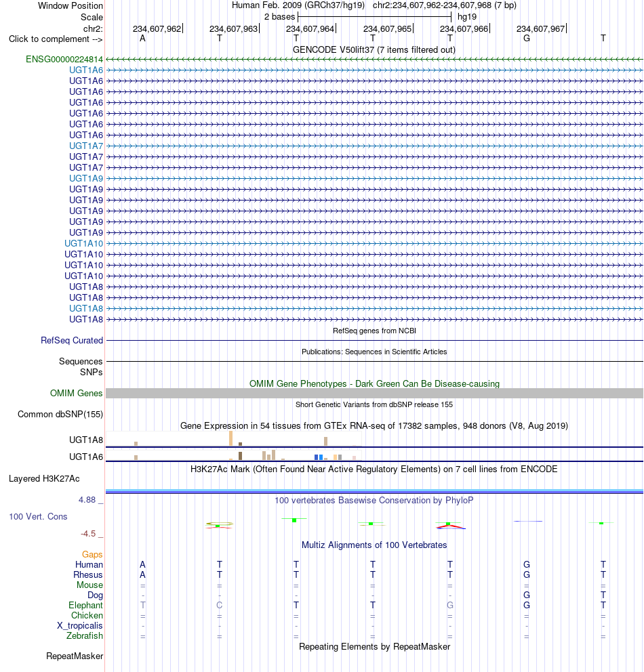644x672 pixels.
Task: Click base A in the reference sequence row
Action: 143,39
